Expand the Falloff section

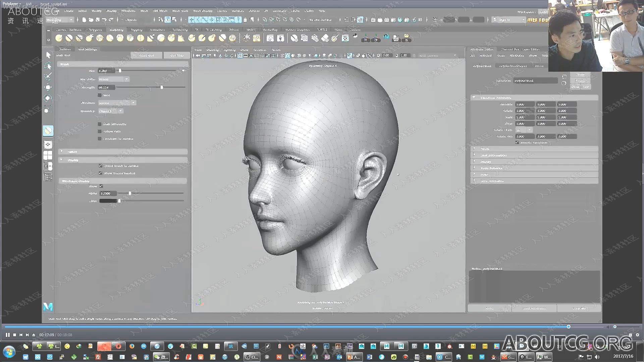122,152
